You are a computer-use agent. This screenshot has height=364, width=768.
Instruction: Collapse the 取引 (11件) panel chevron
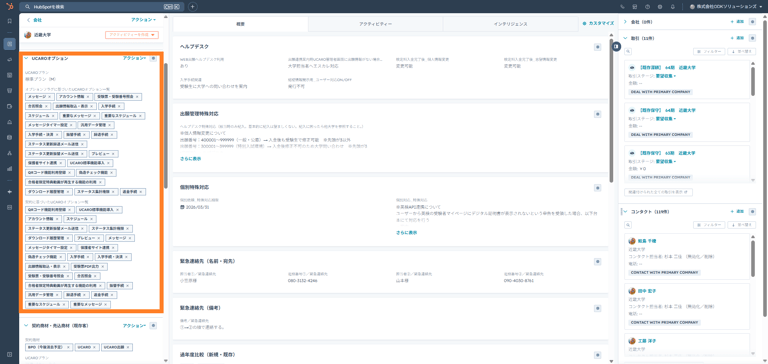(625, 38)
